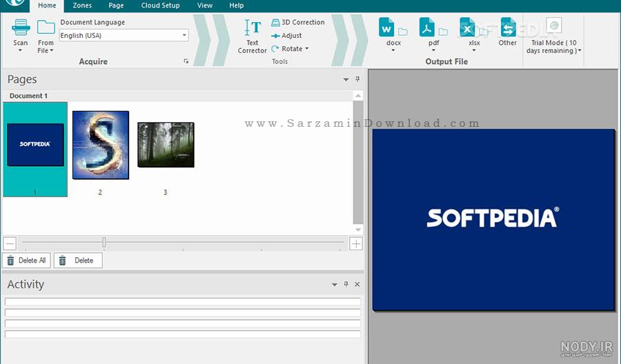Screen dimensions: 621x364
Task: Open the From File folder icon
Action: point(46,28)
